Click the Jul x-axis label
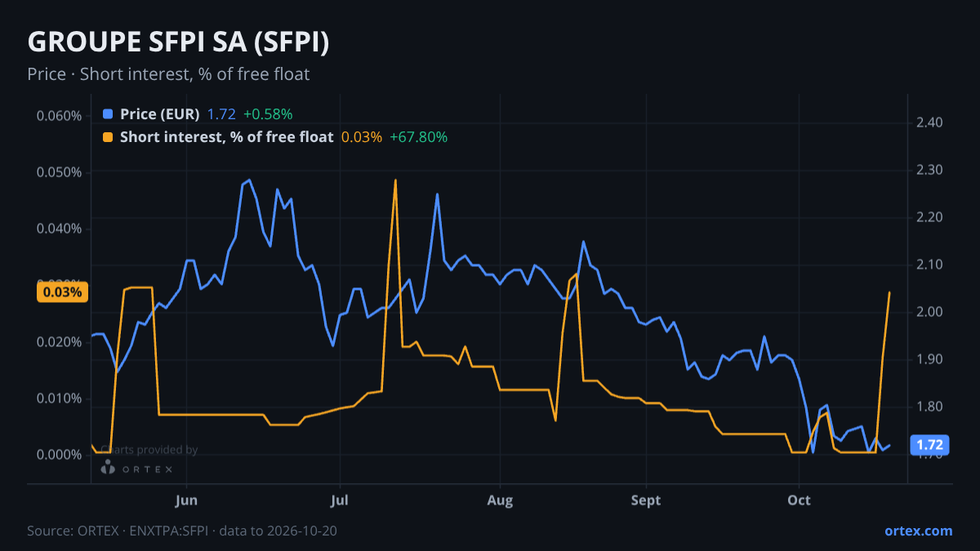 (341, 500)
